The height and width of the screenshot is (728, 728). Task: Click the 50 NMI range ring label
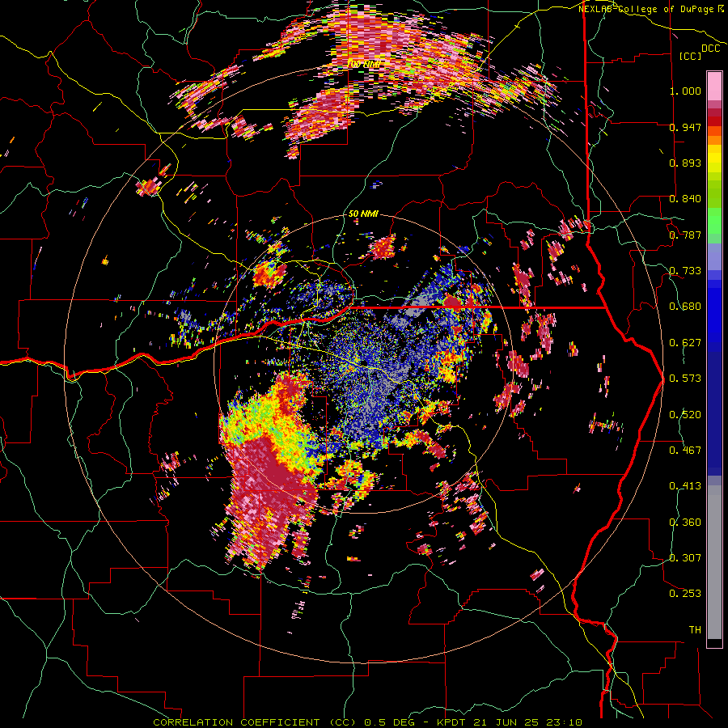click(363, 214)
